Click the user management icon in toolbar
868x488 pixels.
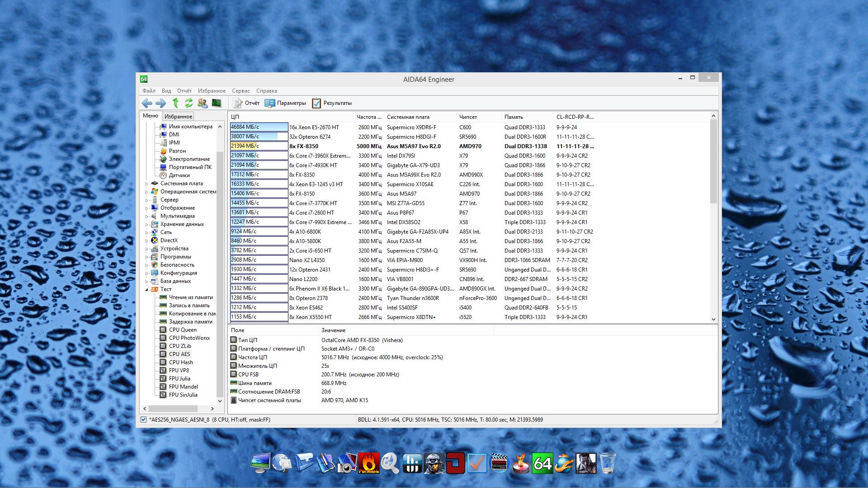tap(203, 103)
